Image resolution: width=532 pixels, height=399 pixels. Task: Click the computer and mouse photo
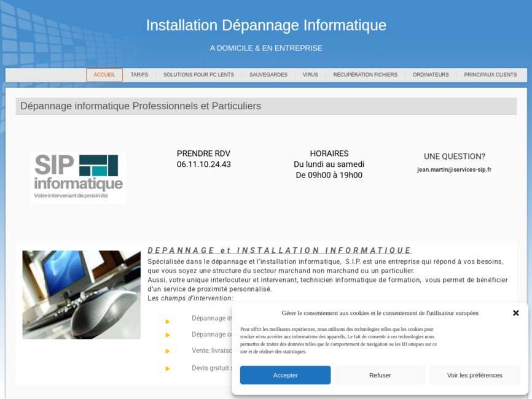[x=81, y=294]
